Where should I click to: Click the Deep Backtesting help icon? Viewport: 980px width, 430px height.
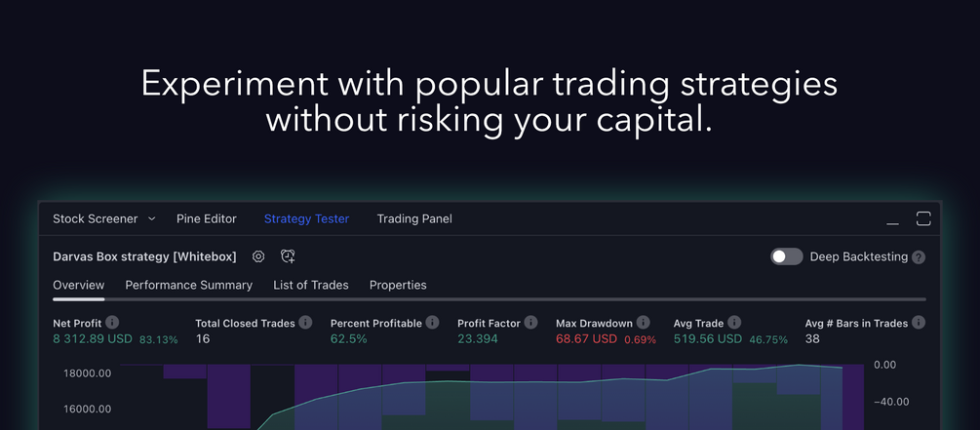point(919,257)
